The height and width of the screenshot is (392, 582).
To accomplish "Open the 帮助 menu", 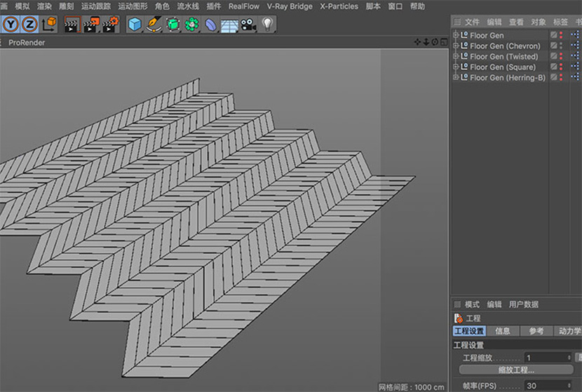I will 418,6.
